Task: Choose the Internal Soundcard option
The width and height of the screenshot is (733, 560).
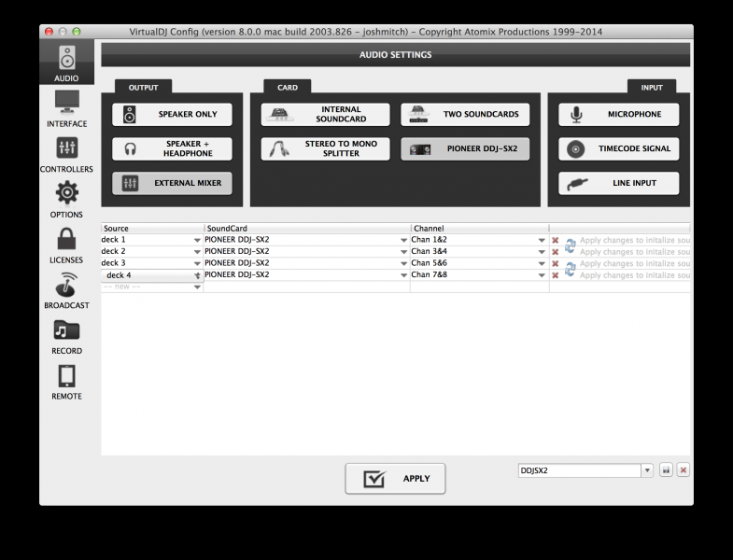Action: 325,115
